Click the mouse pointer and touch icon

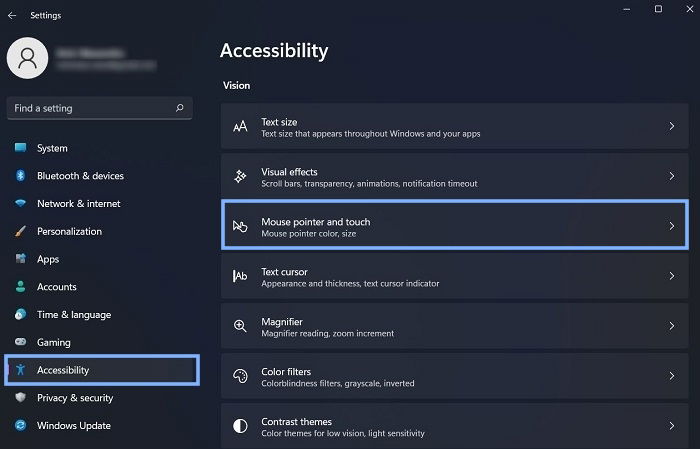(x=240, y=226)
